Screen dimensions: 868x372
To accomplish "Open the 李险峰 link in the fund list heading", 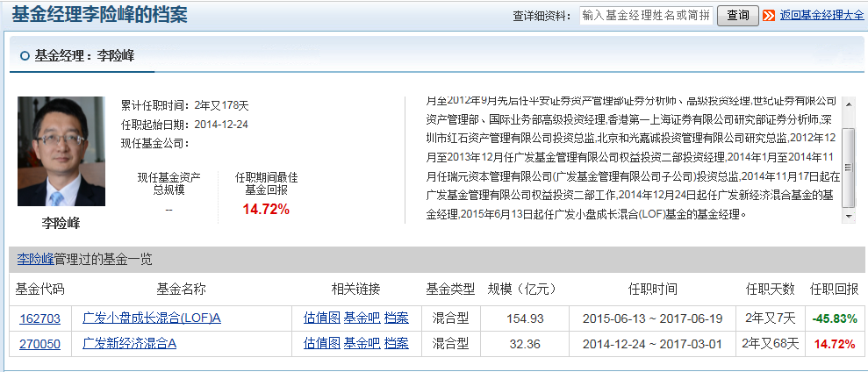I will (x=35, y=259).
